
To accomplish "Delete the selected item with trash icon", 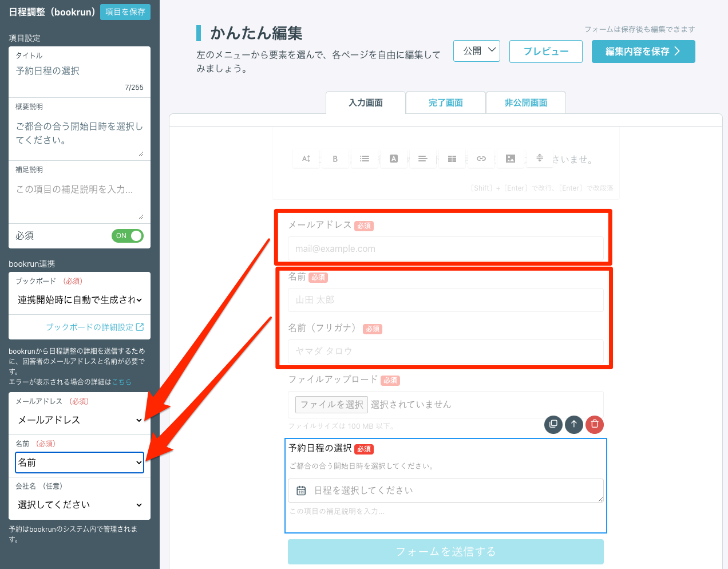I will (595, 424).
